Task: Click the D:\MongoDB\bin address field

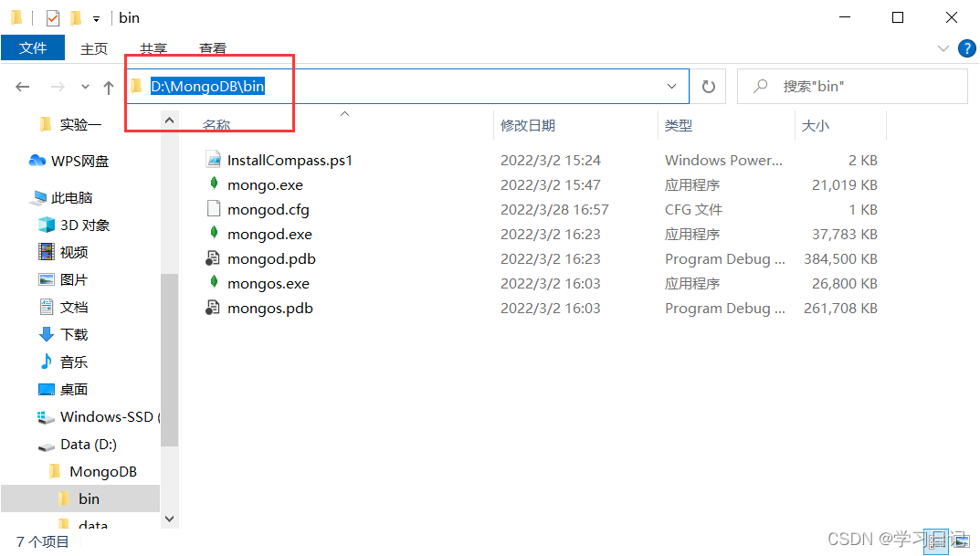Action: (406, 86)
